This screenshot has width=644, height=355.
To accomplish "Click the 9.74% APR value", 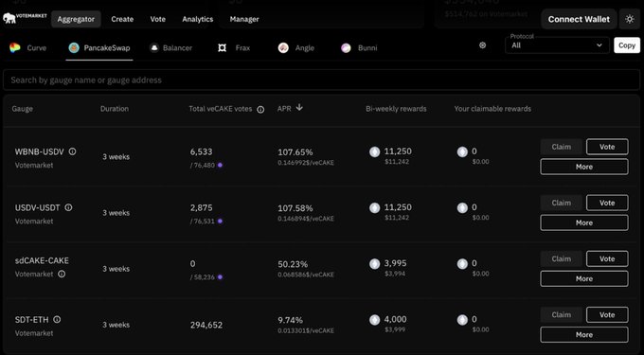I will pos(291,320).
